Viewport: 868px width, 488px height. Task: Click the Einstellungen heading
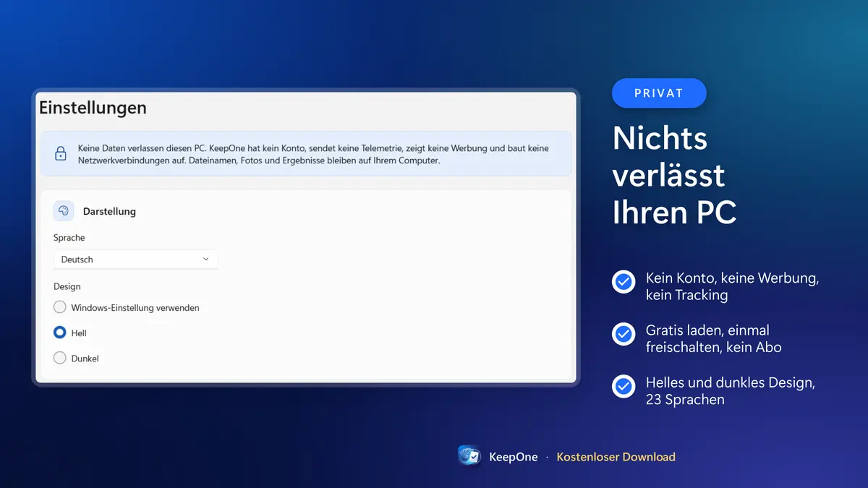coord(93,108)
